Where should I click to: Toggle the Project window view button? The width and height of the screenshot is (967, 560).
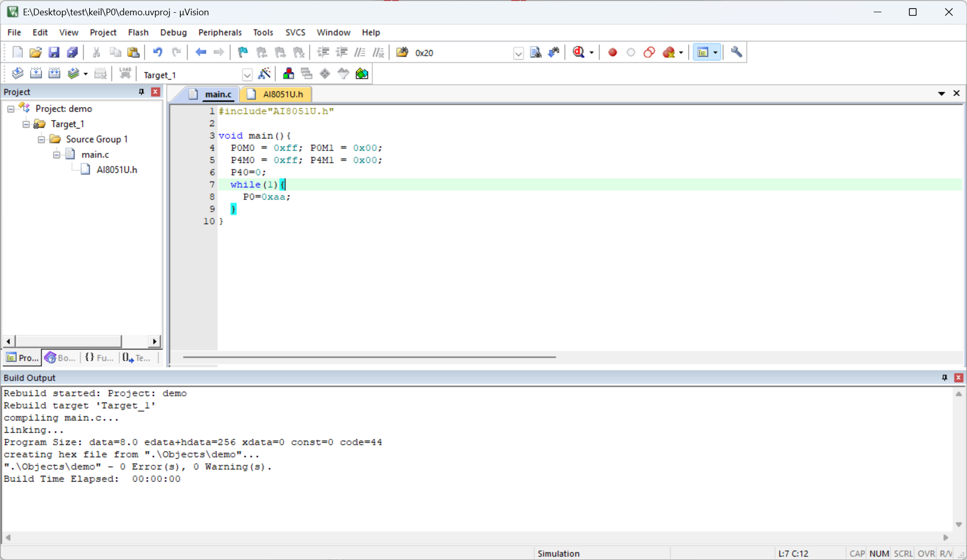coord(703,52)
